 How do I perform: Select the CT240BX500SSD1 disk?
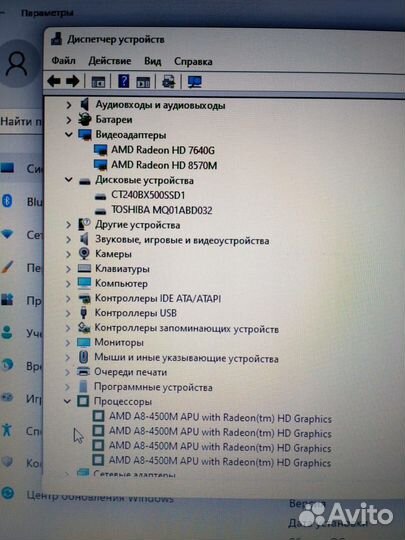(148, 195)
